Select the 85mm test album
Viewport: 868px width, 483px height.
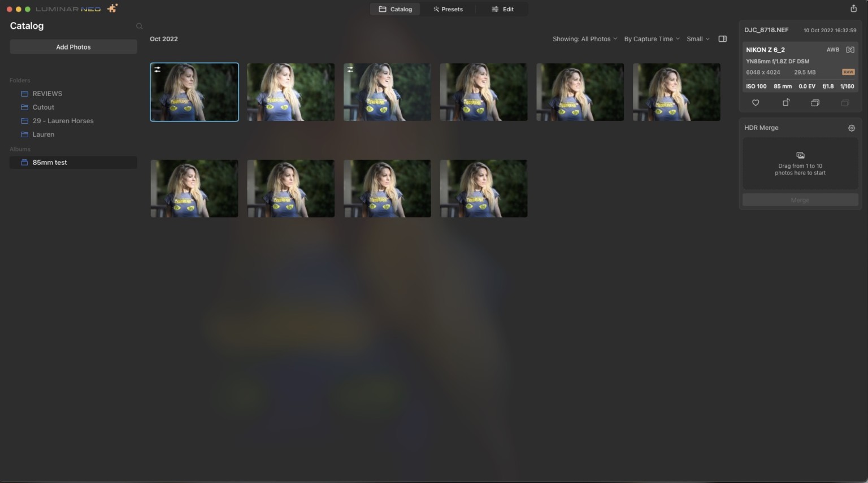pos(50,162)
